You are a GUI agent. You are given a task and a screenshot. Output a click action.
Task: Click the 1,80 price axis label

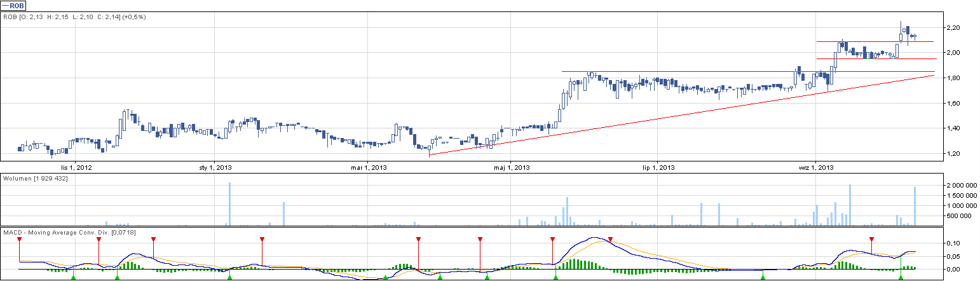[x=952, y=78]
